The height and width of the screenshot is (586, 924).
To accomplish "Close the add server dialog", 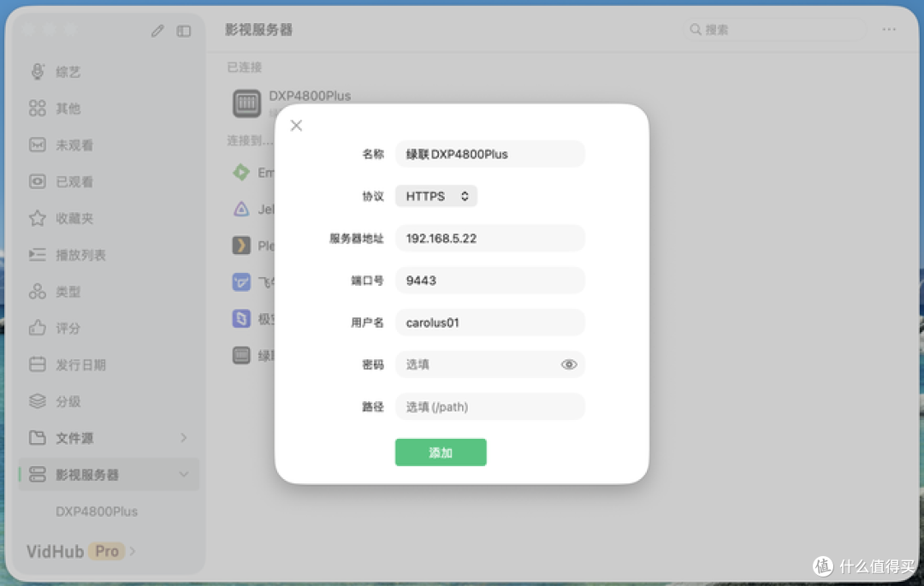I will (x=296, y=126).
